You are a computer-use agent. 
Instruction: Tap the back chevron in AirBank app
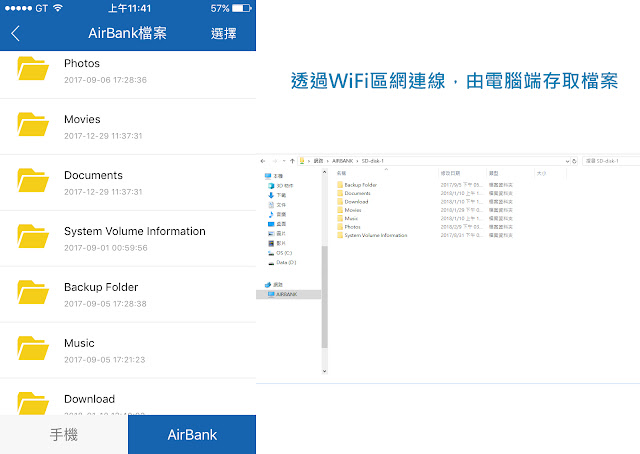[x=16, y=33]
